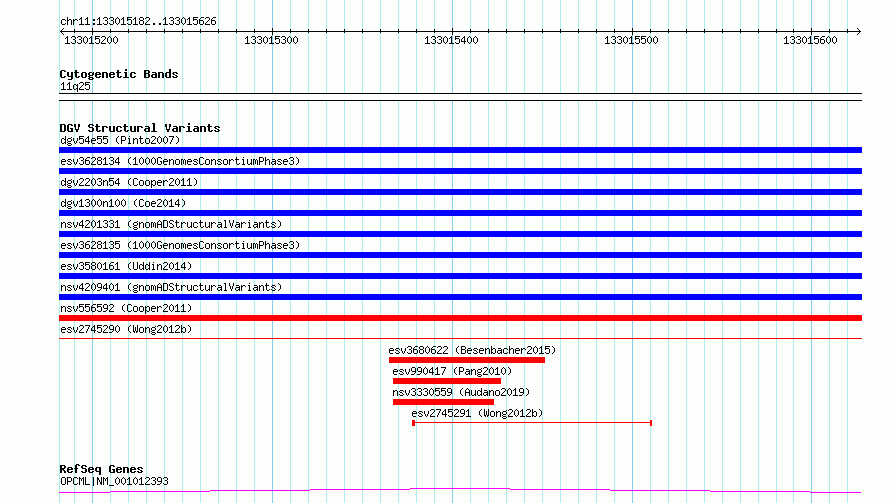
Task: Click ruler position label 133015600
Action: click(x=810, y=40)
